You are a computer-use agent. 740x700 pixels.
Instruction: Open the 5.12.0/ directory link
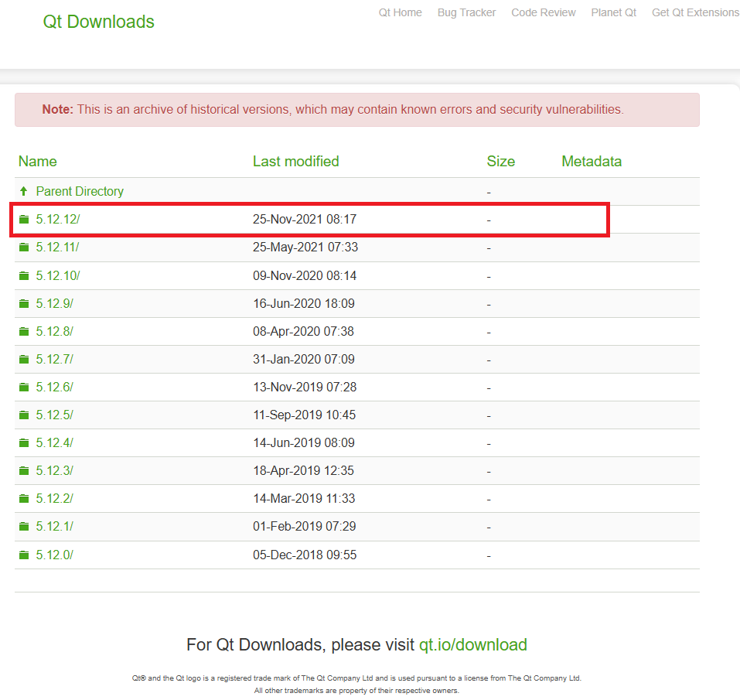(55, 555)
